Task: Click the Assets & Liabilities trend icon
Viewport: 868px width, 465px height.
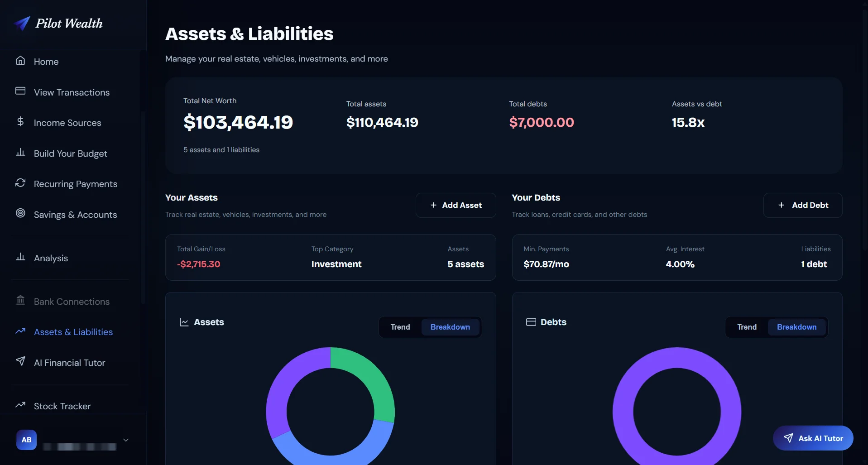Action: click(20, 331)
